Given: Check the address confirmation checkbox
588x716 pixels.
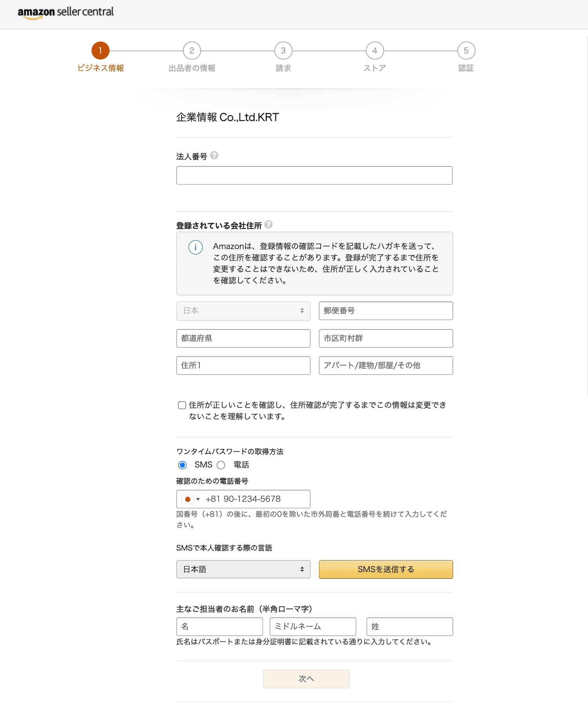Looking at the screenshot, I should [182, 405].
